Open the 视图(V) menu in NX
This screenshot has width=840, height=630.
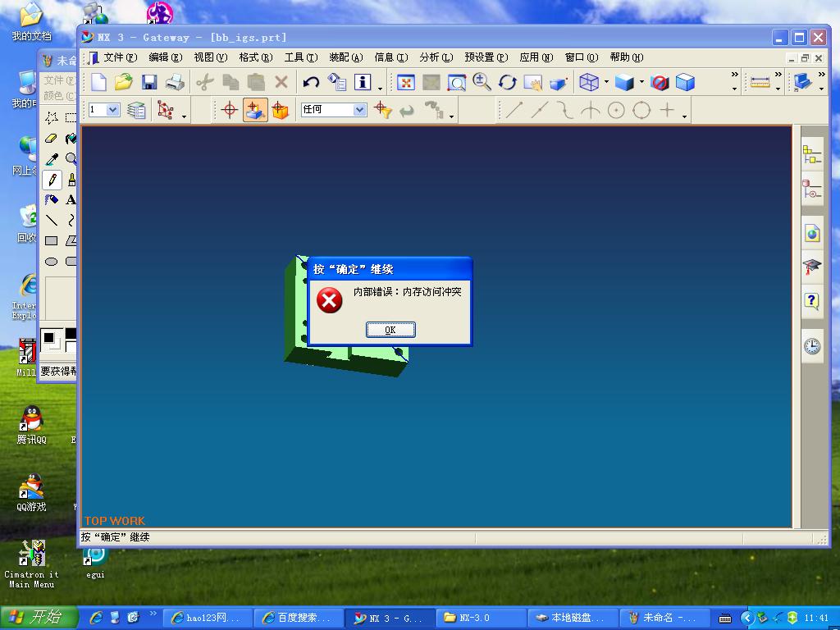tap(210, 57)
